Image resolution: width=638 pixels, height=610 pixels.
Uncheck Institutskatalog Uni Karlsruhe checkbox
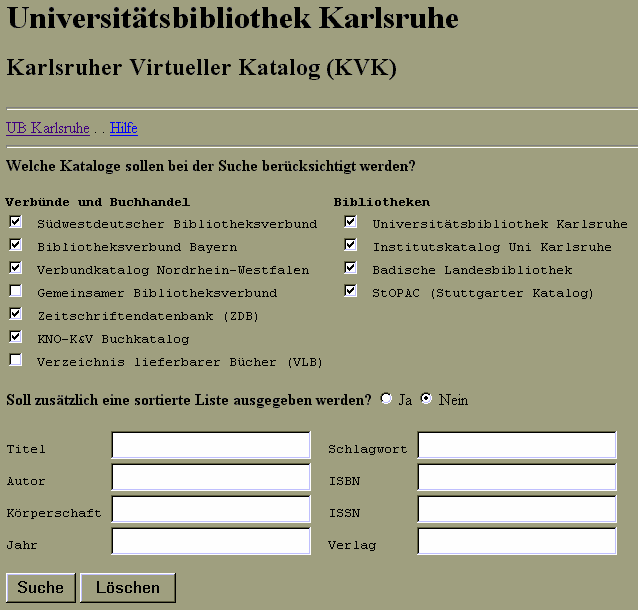350,245
